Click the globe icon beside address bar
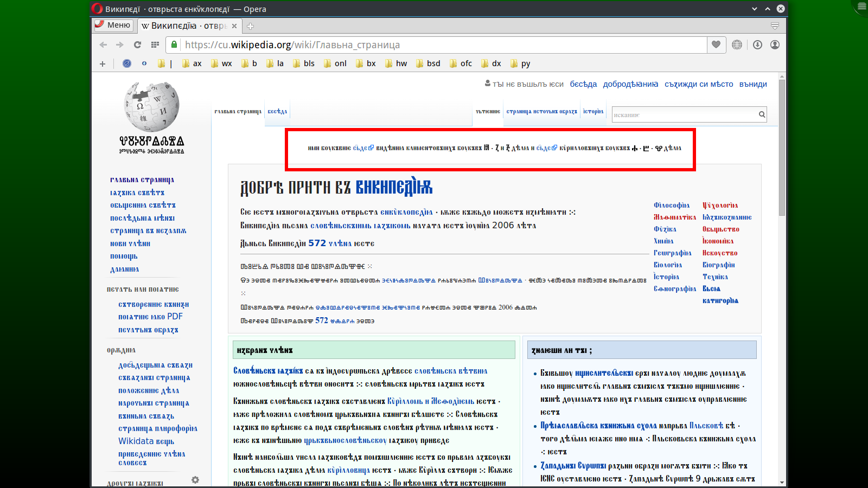This screenshot has width=868, height=488. [x=737, y=45]
